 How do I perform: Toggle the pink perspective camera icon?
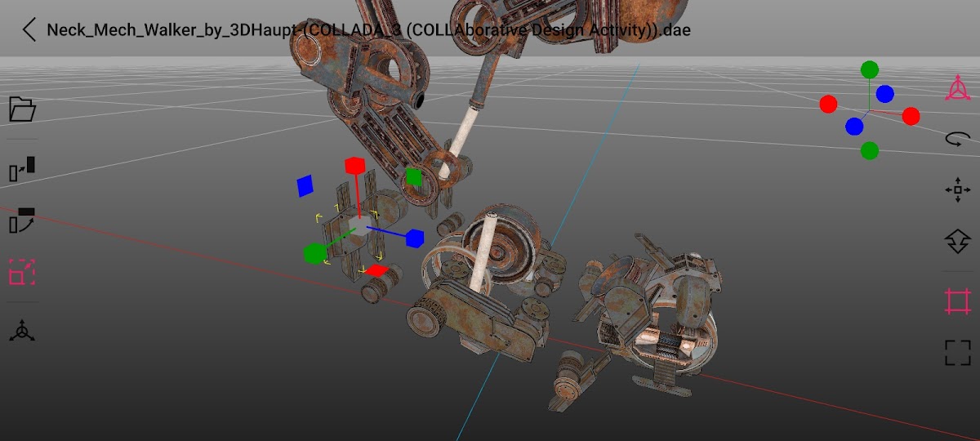pyautogui.click(x=957, y=88)
